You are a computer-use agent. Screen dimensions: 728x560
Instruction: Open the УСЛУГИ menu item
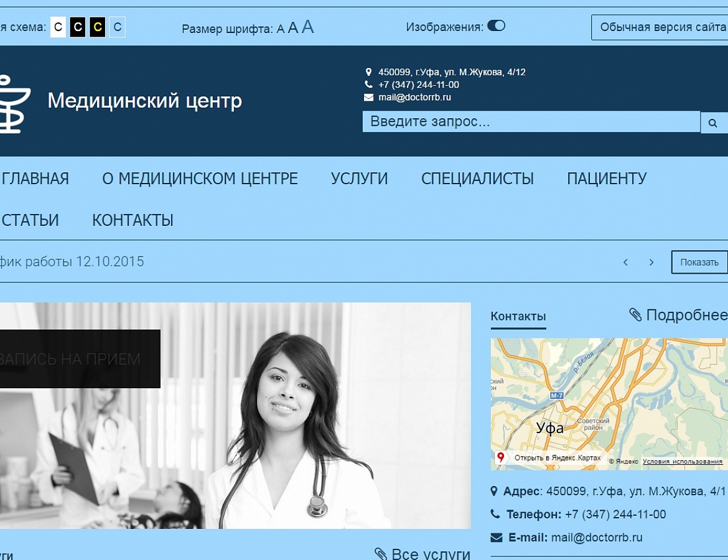359,179
